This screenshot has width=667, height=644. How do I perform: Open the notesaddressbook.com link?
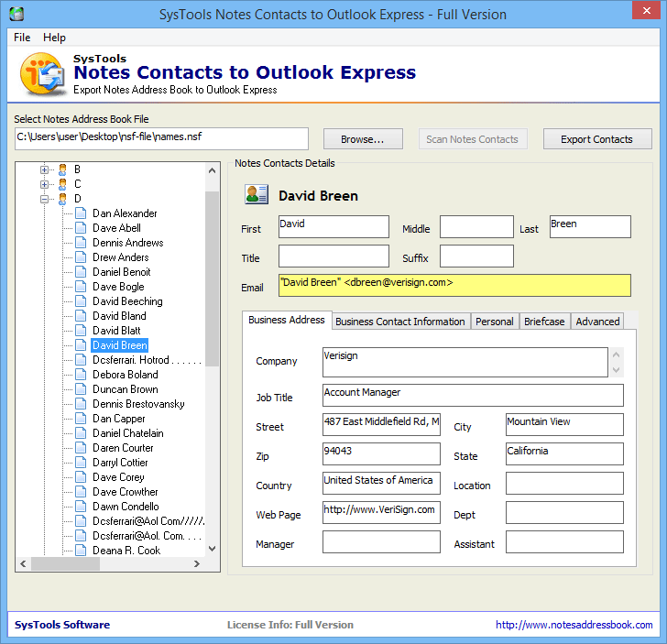click(574, 625)
